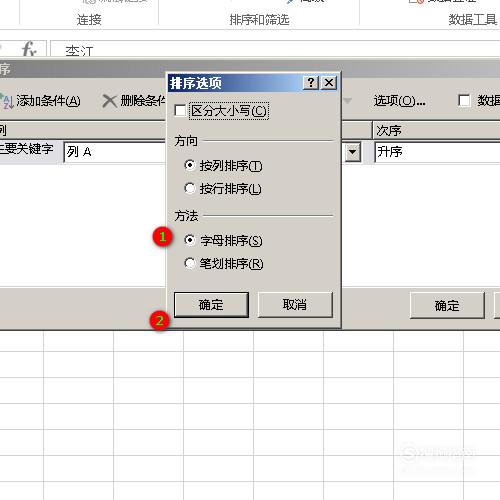Choose stroke count sort method (笔划排序)

coord(190,263)
